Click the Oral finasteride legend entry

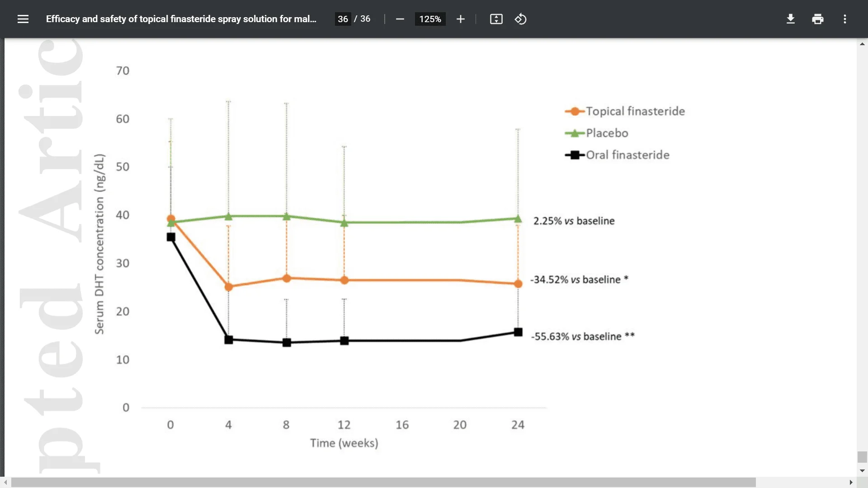(x=617, y=155)
